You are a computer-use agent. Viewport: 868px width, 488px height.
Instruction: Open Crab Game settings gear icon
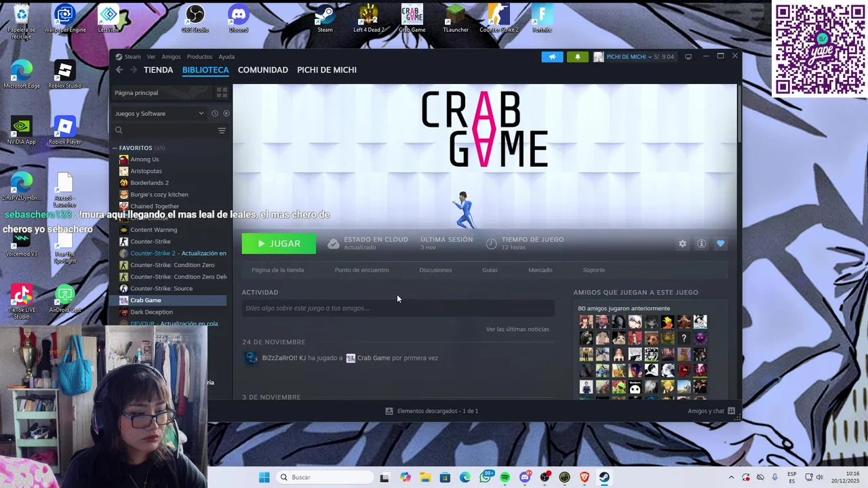point(683,244)
